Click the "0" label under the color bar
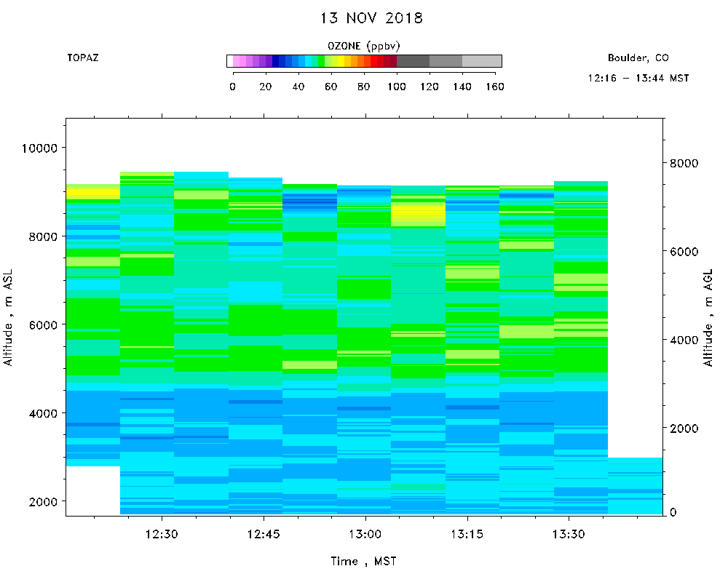The width and height of the screenshot is (728, 582). point(233,87)
